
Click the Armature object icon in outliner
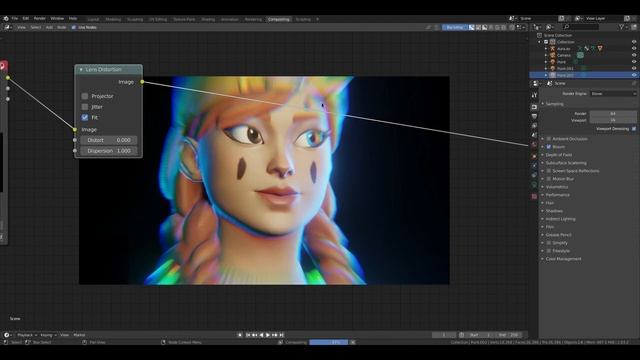tap(553, 49)
